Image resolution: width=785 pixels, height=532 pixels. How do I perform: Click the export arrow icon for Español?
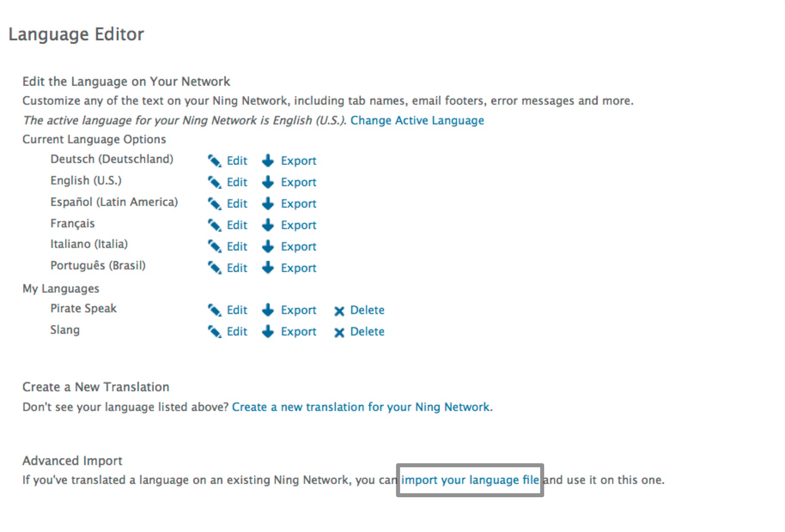tap(268, 204)
